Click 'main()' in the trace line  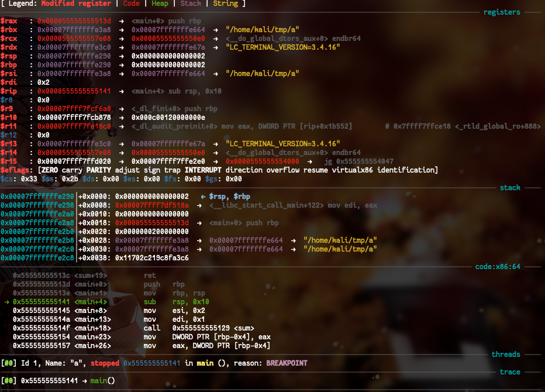(102, 380)
